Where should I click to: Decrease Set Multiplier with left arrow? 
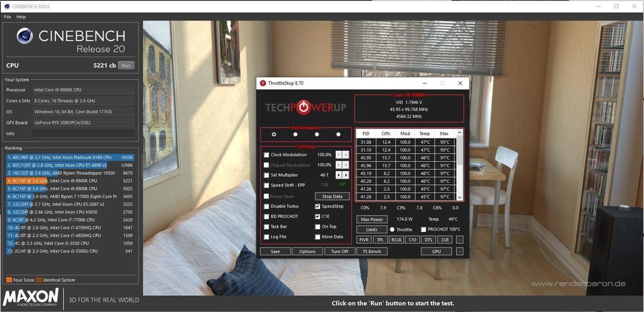click(x=339, y=175)
